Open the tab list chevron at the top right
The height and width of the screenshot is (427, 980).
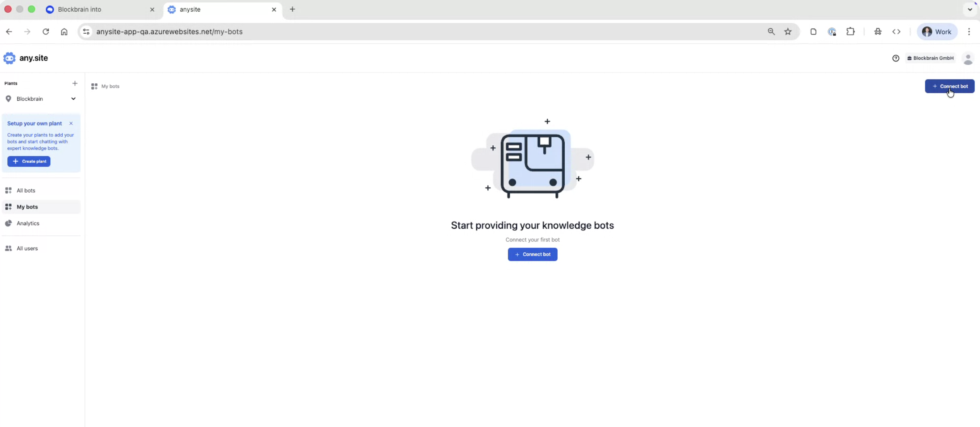(970, 9)
